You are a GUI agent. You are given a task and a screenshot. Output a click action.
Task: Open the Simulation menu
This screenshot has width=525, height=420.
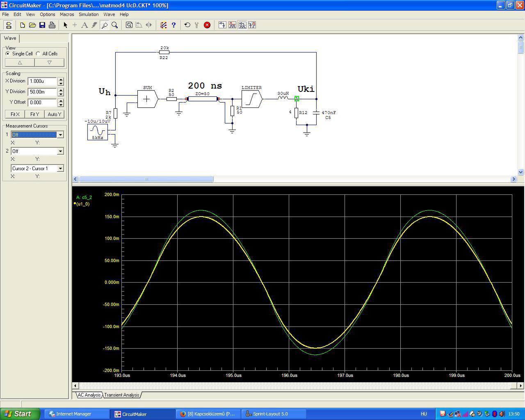click(x=89, y=14)
